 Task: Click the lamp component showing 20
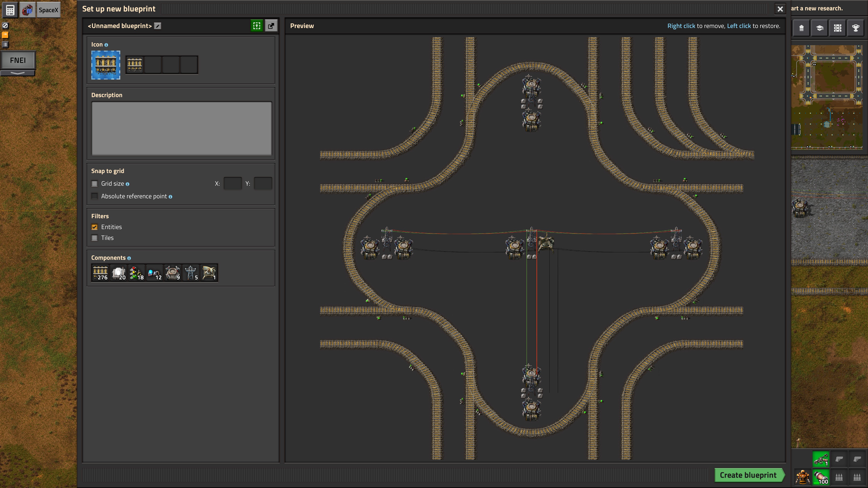point(119,273)
